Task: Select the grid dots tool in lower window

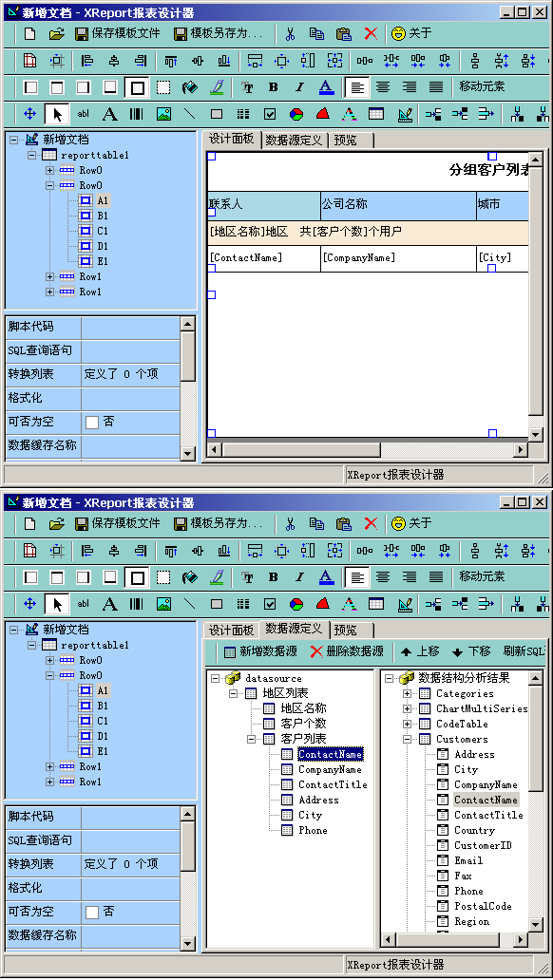Action: tap(242, 604)
